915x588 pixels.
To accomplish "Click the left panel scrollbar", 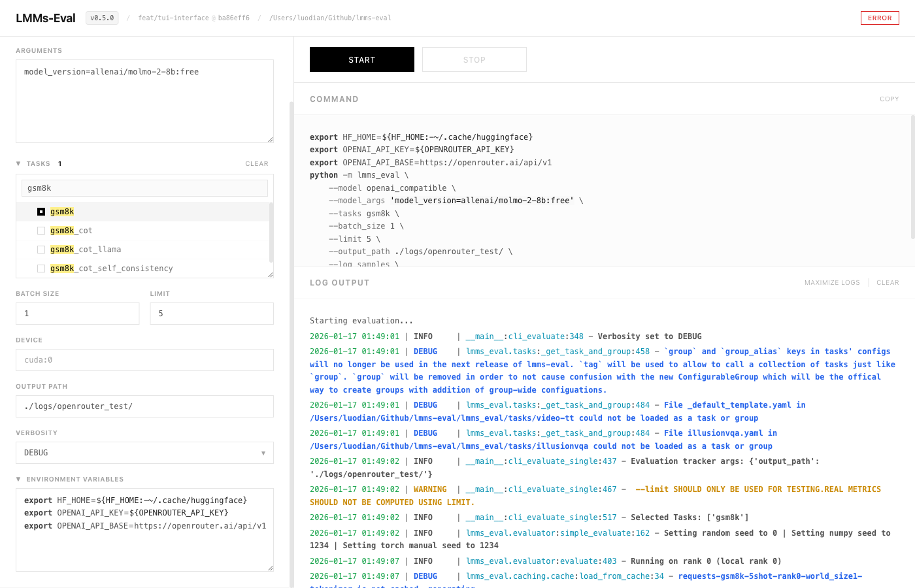I will coord(291,344).
